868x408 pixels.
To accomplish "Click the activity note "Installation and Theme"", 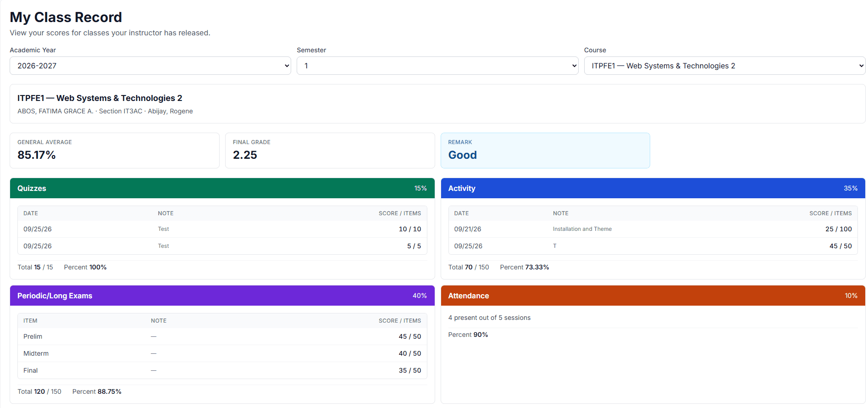I will pos(582,229).
